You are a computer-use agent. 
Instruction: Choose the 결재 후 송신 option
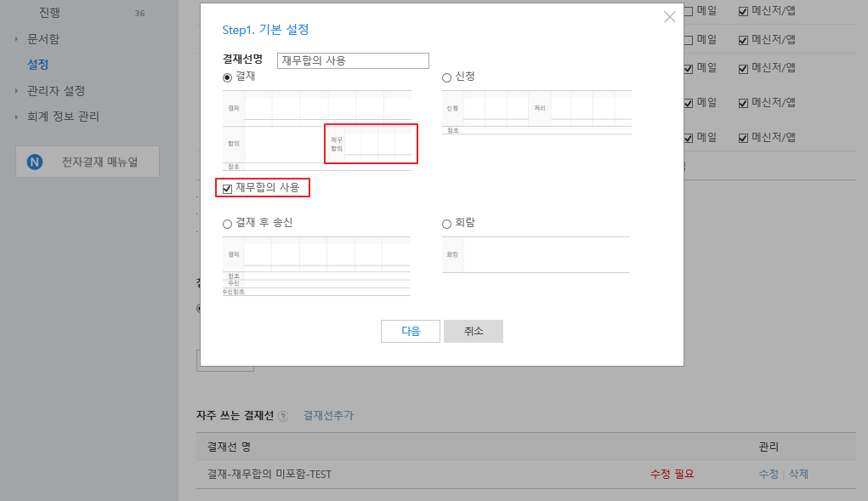pos(227,224)
